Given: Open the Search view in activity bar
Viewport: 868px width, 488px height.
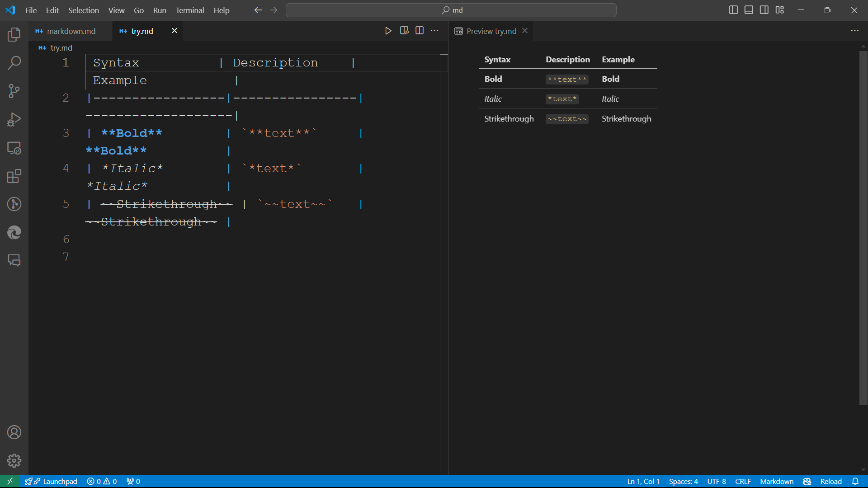Looking at the screenshot, I should (x=14, y=63).
